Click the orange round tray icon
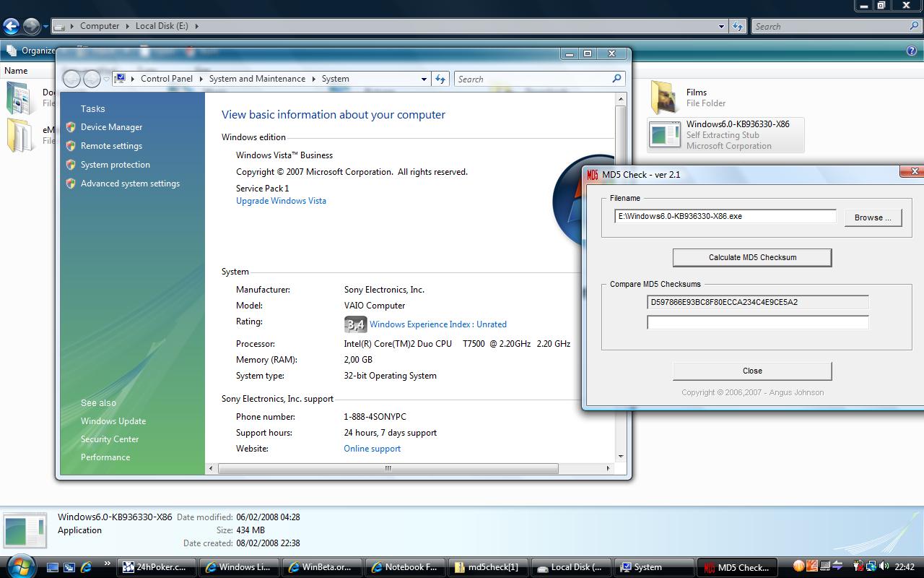 pyautogui.click(x=799, y=566)
